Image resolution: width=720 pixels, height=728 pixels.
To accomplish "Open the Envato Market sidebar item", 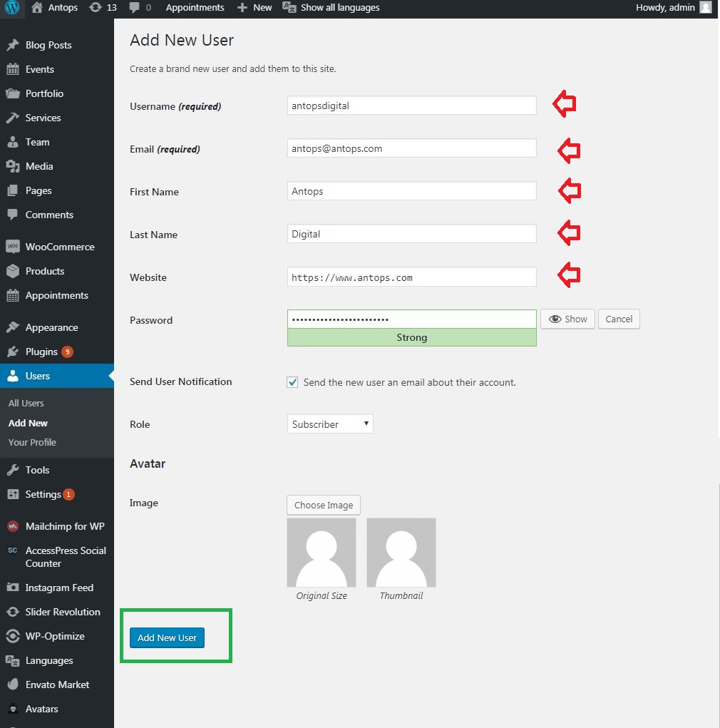I will [x=56, y=685].
